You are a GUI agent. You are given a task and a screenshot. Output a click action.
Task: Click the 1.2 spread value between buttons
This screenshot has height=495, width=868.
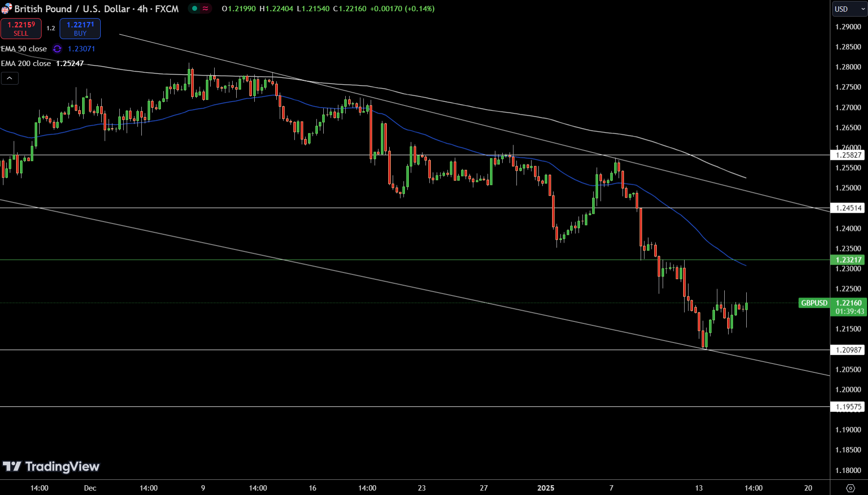coord(51,28)
